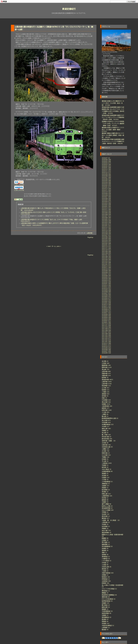Open the 2026/07 (5) monthly archive
Screen dimensions: 138x644
[x=106, y=158]
